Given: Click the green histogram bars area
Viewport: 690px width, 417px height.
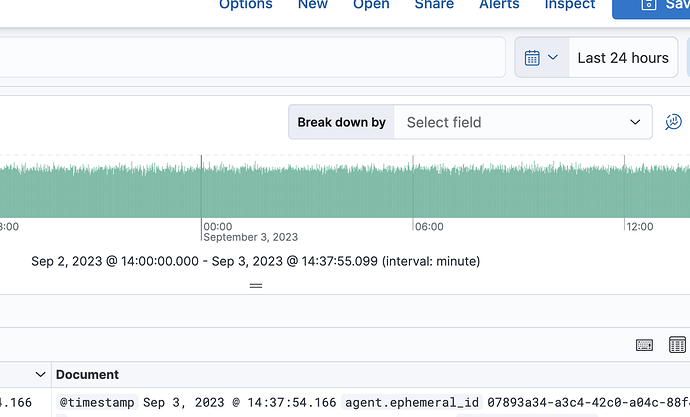Looking at the screenshot, I should pyautogui.click(x=345, y=191).
